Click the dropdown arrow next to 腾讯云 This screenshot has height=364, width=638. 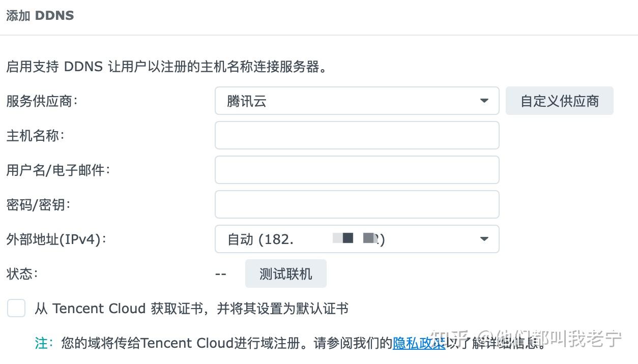point(484,101)
